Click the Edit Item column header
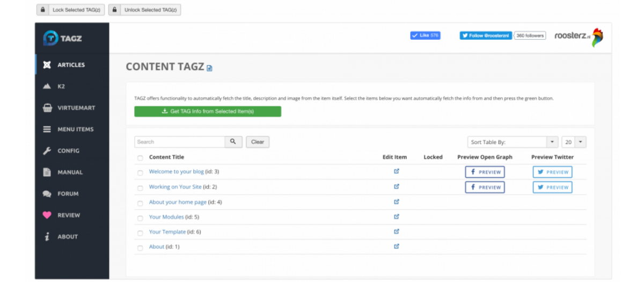Viewport: 644px width, 282px height. (394, 157)
